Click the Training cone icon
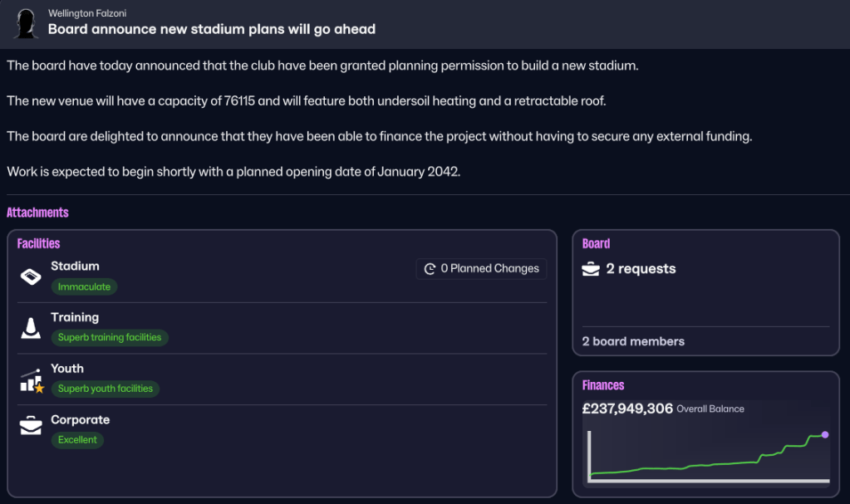 (31, 328)
